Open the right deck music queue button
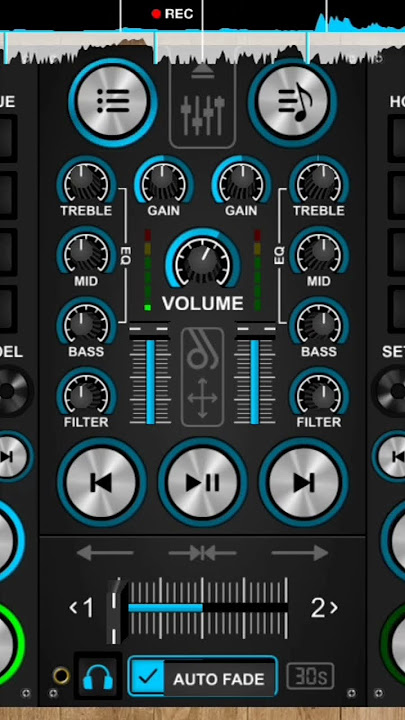The image size is (405, 720). point(292,101)
